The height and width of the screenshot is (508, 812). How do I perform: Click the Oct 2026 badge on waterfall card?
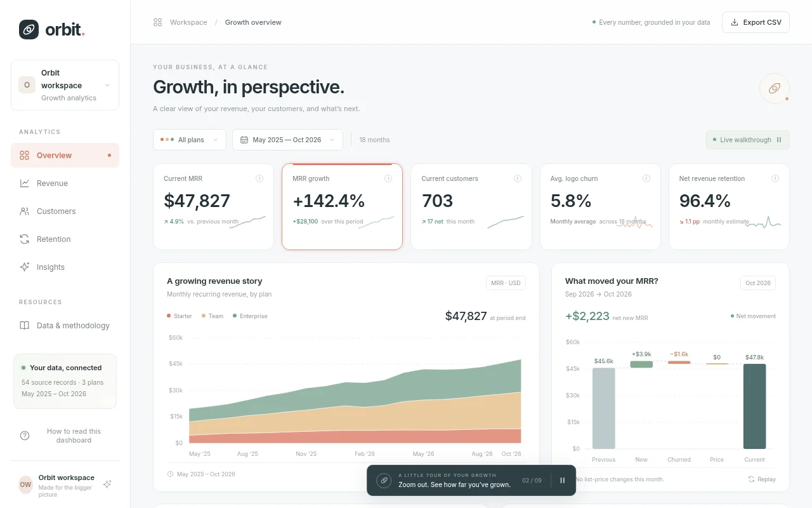[758, 283]
